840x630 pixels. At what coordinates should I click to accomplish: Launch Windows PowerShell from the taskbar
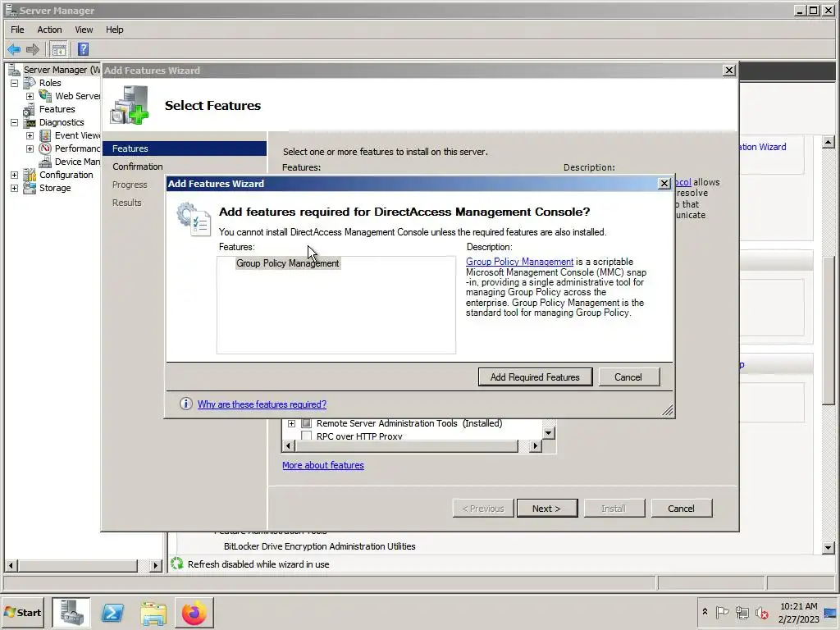[112, 613]
